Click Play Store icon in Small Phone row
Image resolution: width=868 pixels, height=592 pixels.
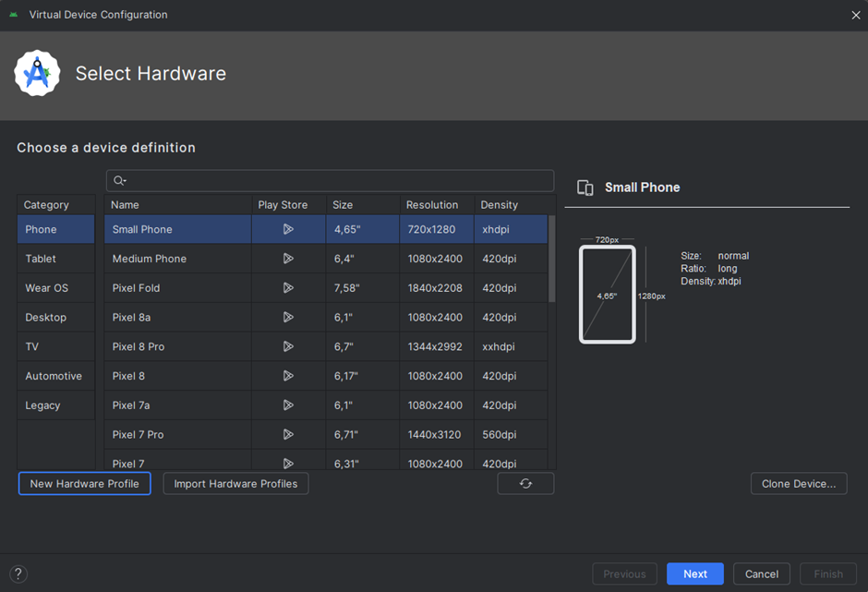288,229
